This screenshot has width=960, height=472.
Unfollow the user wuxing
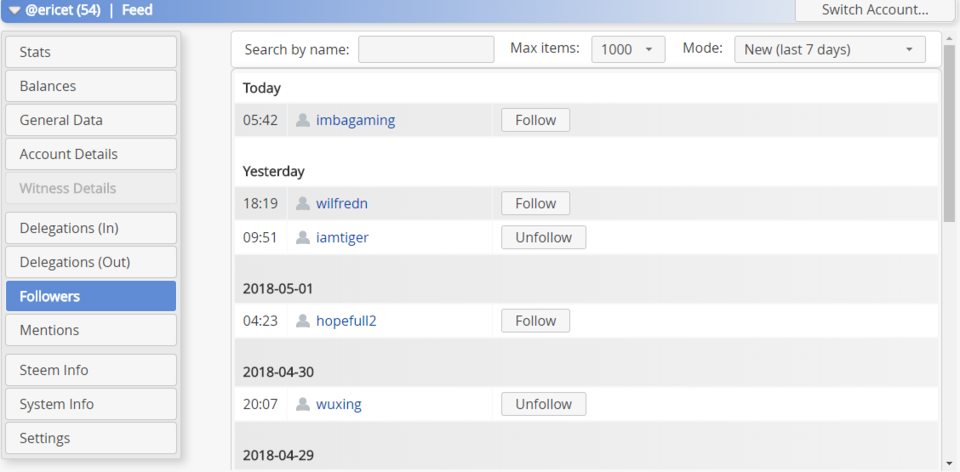543,404
